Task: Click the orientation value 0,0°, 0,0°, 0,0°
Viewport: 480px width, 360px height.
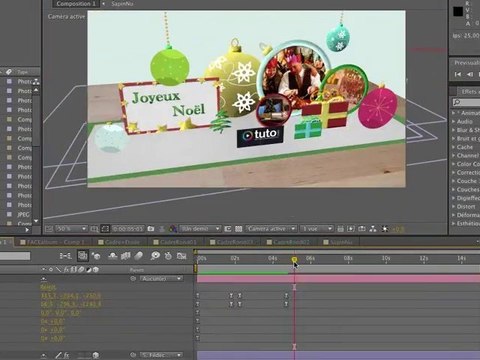Action: pyautogui.click(x=60, y=313)
